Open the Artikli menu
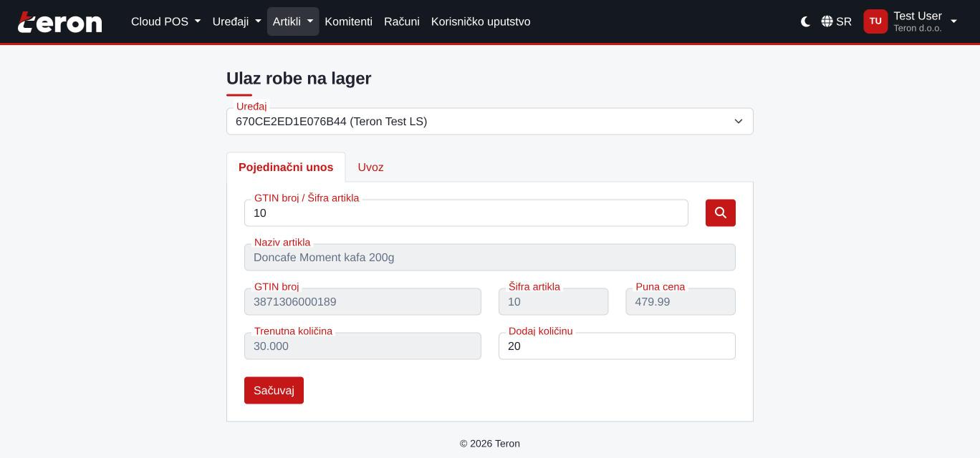Screen dimensions: 980x458 (x=293, y=21)
